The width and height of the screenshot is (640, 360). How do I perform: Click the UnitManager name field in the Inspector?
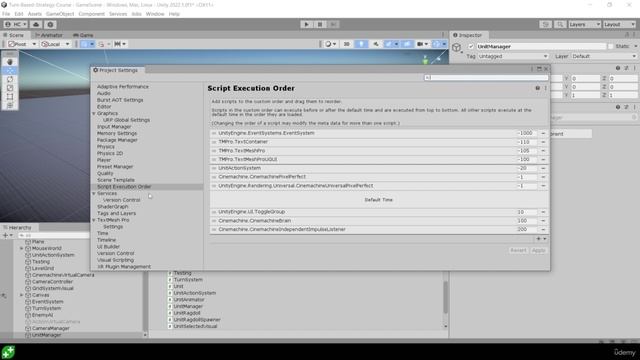(541, 47)
